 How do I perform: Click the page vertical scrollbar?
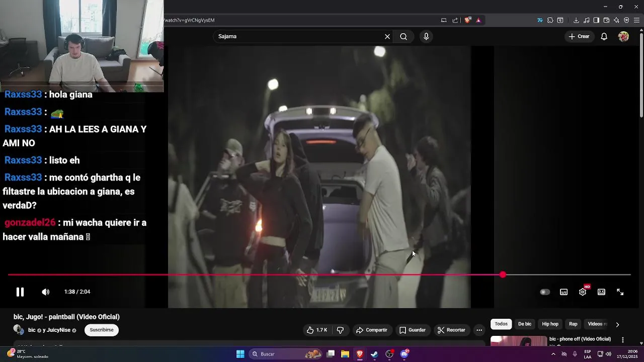(x=641, y=75)
